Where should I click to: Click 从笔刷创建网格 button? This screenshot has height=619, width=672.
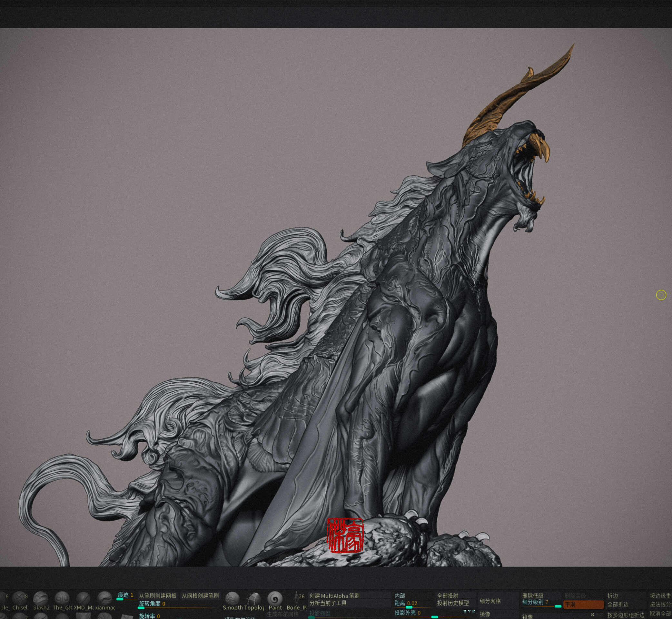click(157, 596)
